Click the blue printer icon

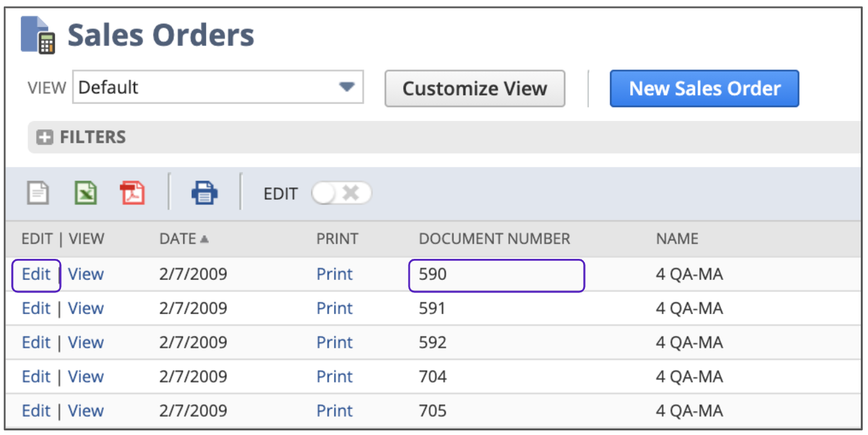pyautogui.click(x=204, y=194)
